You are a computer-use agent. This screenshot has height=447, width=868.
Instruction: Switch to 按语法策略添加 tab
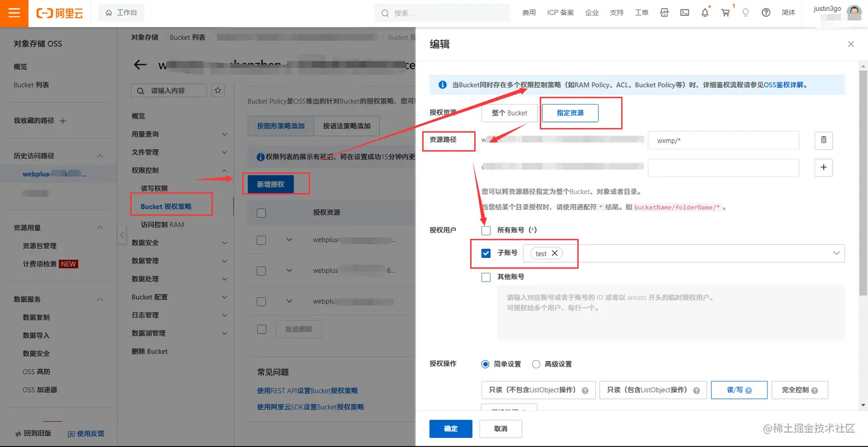347,126
